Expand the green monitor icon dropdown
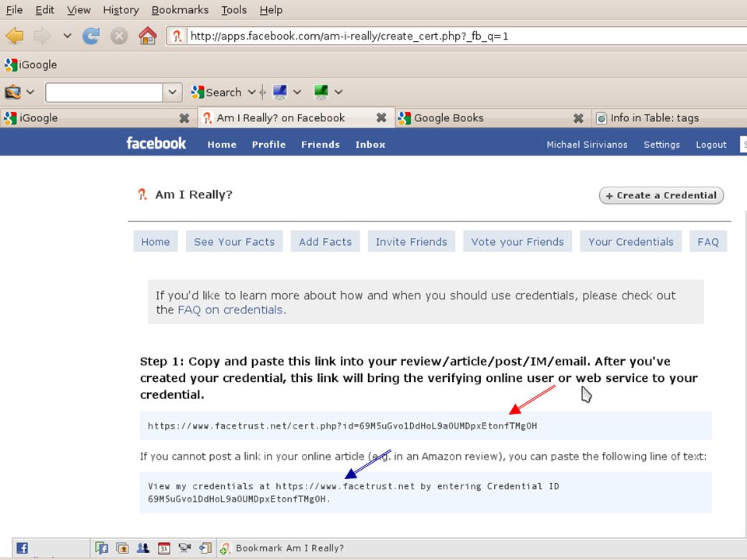This screenshot has width=747, height=560. coord(338,92)
